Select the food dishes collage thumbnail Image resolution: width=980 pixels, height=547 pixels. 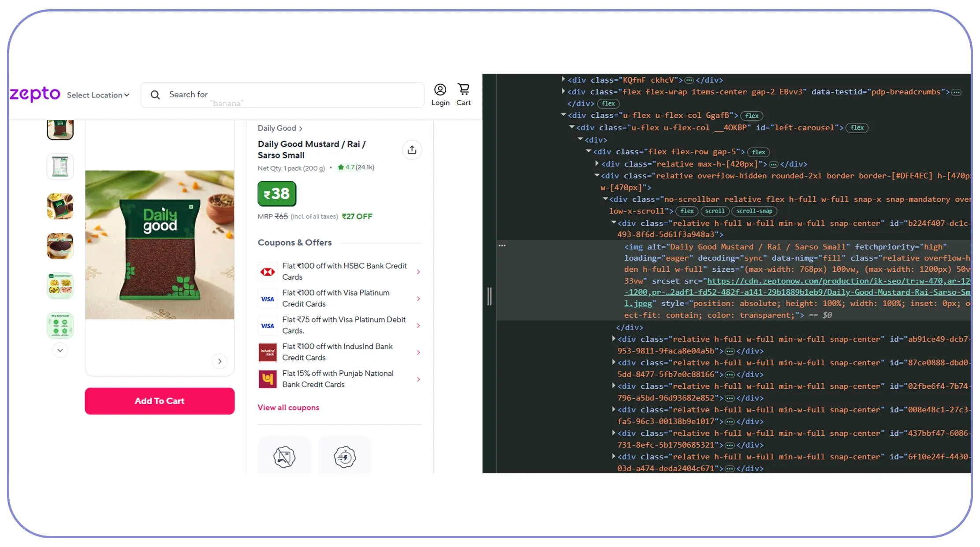pos(60,285)
